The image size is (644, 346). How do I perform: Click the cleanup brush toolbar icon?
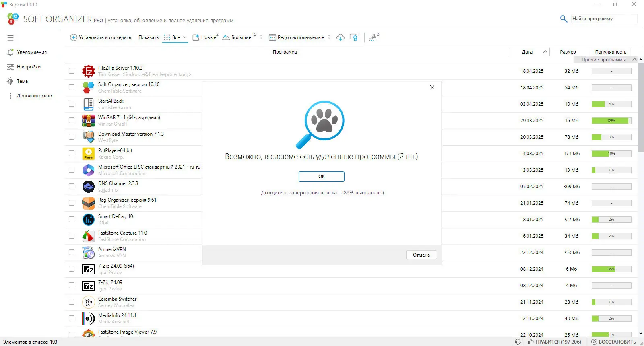pyautogui.click(x=374, y=37)
